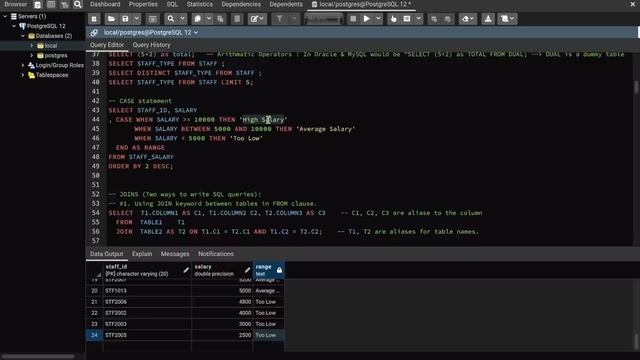640x360 pixels.
Task: Click the lock icon in range column header
Action: point(279,270)
